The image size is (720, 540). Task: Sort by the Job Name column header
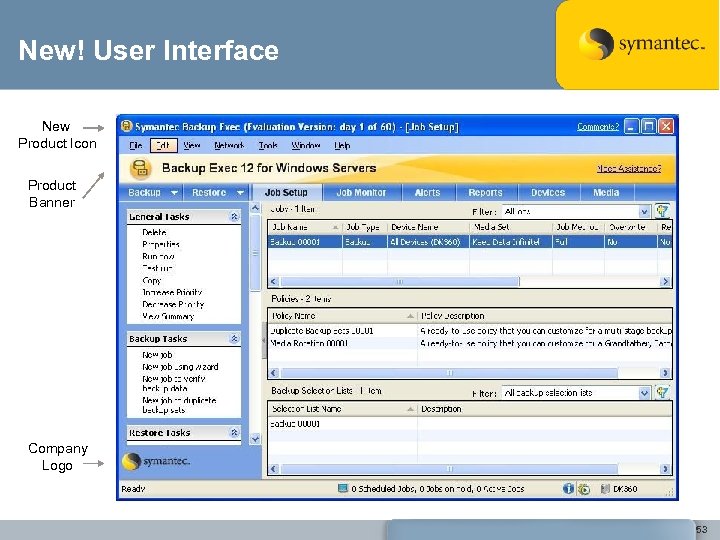coord(305,227)
